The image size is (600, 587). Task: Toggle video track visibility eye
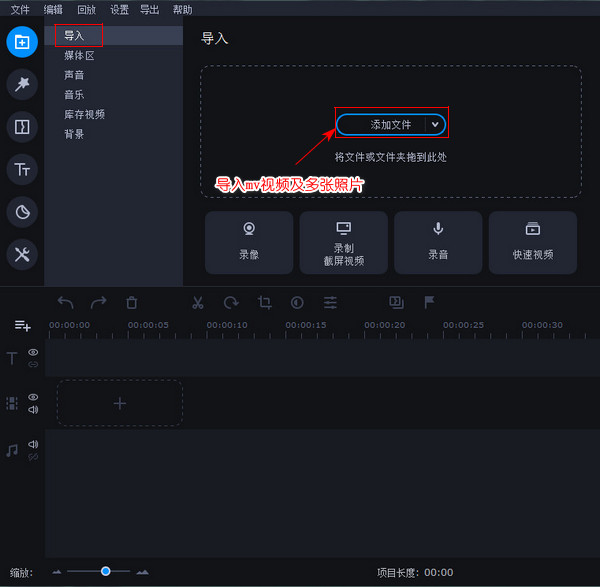(x=33, y=397)
